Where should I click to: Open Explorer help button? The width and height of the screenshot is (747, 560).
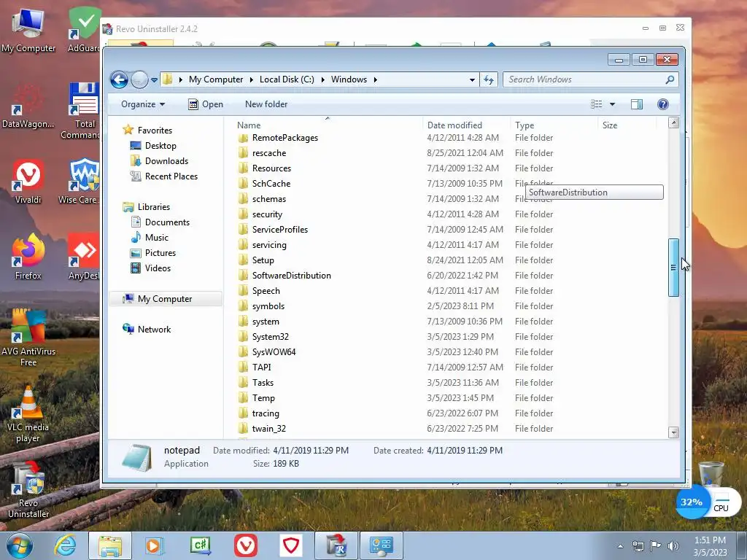pyautogui.click(x=662, y=104)
